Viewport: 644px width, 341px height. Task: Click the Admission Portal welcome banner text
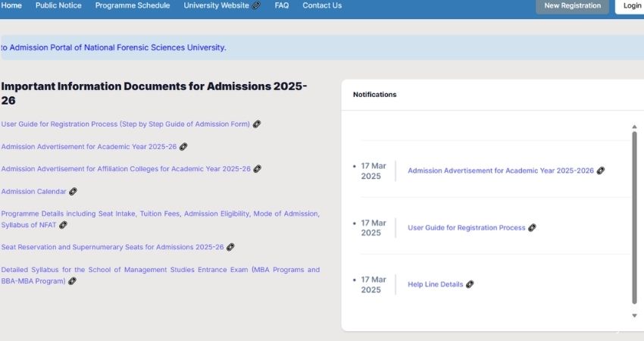pos(114,48)
